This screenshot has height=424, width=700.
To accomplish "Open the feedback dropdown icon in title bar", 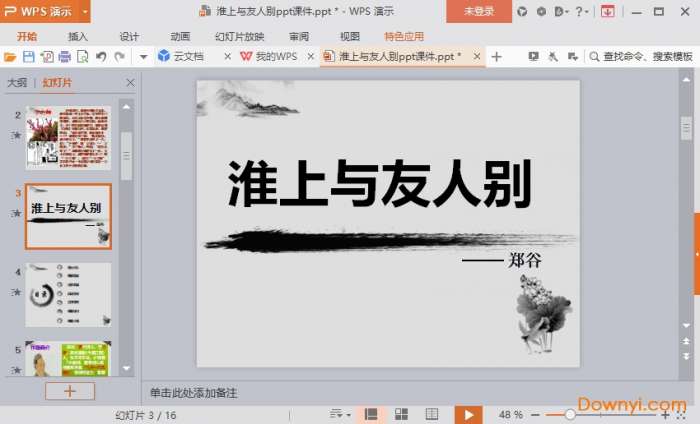I will pos(561,12).
